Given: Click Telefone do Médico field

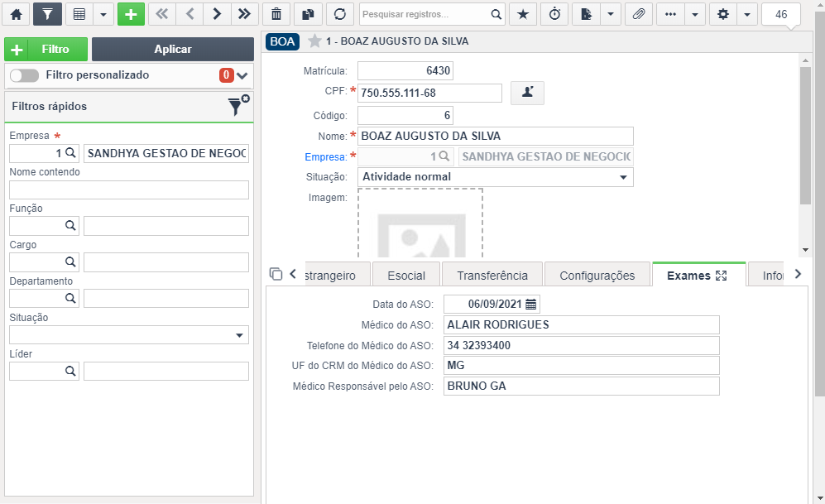Looking at the screenshot, I should [582, 345].
